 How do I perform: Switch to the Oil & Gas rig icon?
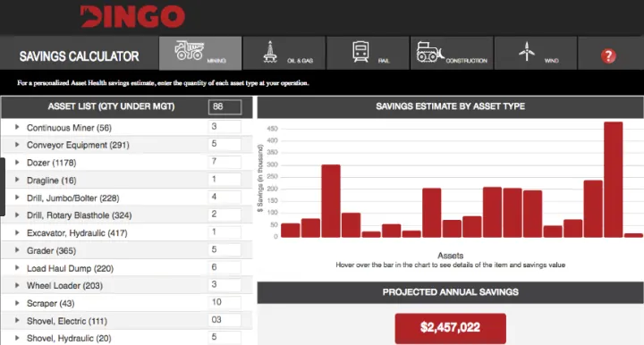pyautogui.click(x=270, y=52)
